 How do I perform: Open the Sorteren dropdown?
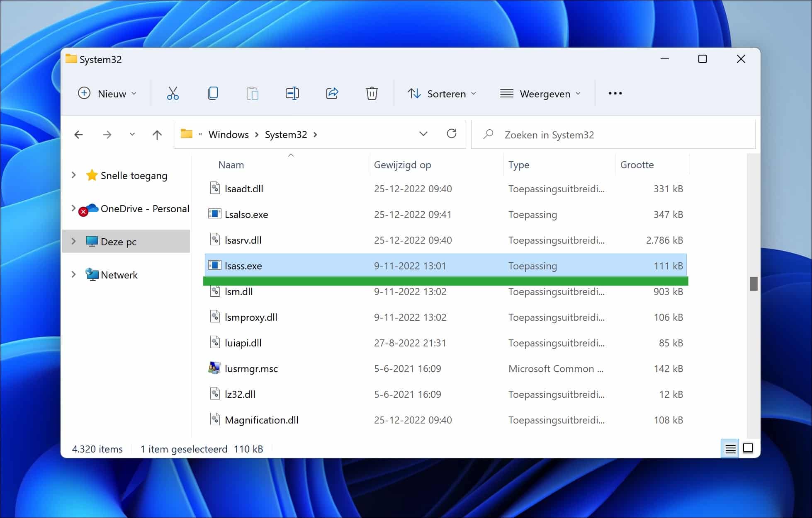(442, 94)
